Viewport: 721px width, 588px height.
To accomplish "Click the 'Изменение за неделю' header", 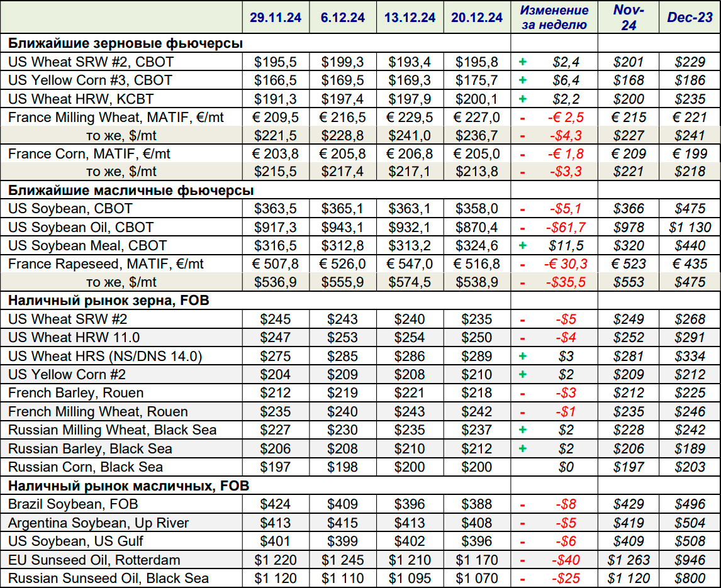I will [x=554, y=18].
